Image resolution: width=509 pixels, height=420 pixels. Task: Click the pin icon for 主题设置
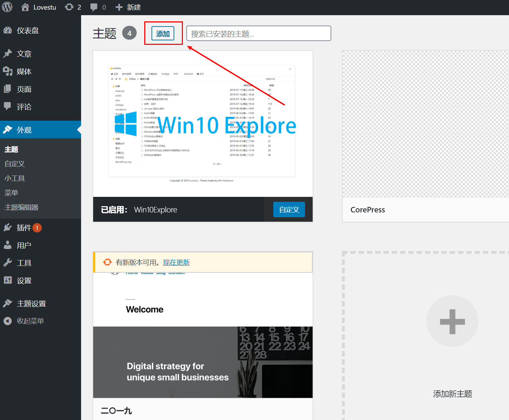8,303
